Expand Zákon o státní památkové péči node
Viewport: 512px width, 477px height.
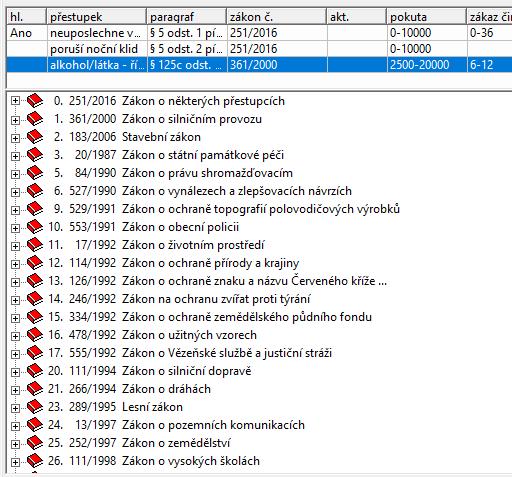15,156
